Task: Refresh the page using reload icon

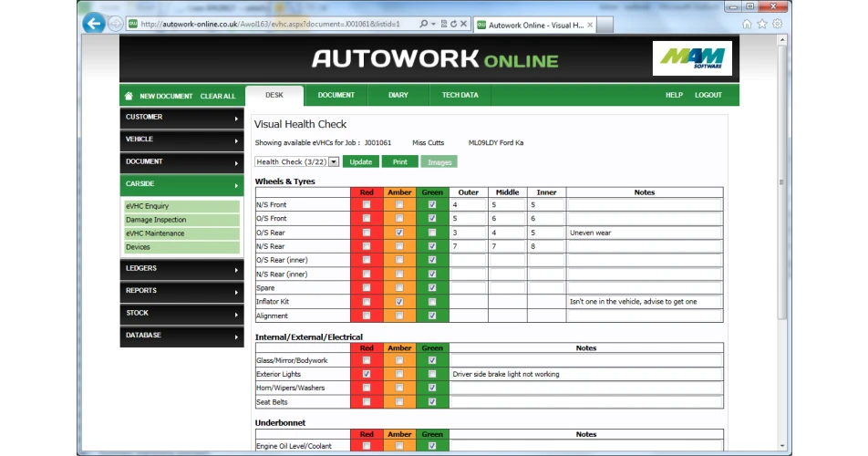Action: (453, 24)
